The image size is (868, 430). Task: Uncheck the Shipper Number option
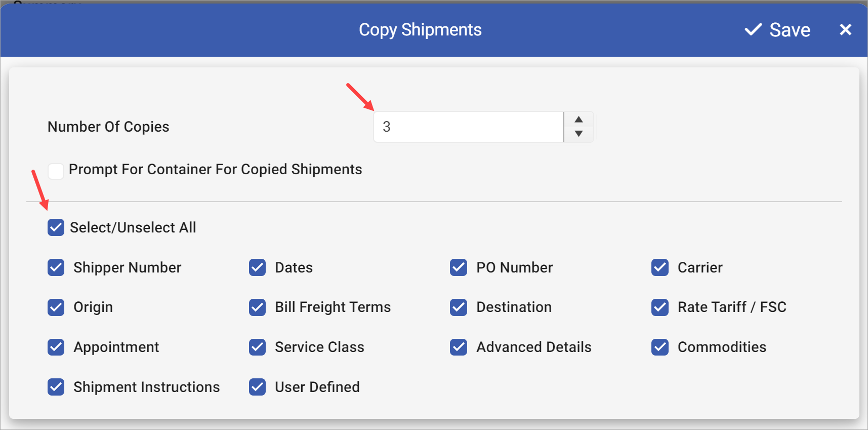pyautogui.click(x=56, y=267)
